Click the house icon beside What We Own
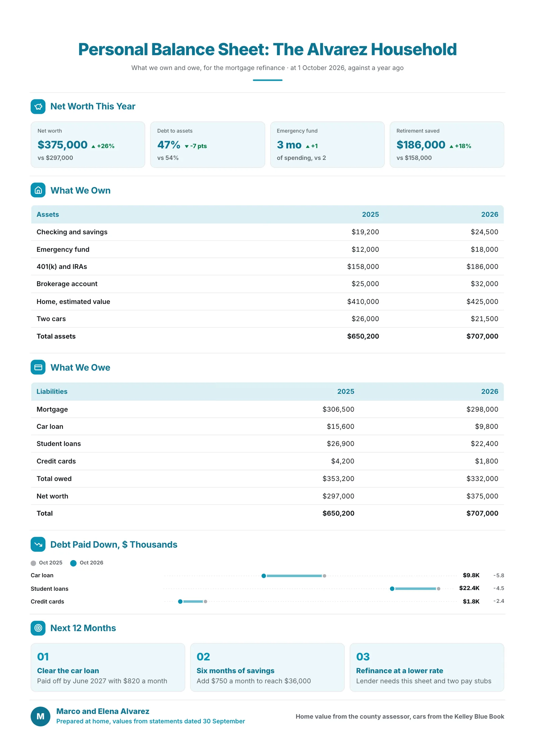The image size is (535, 756). (38, 190)
